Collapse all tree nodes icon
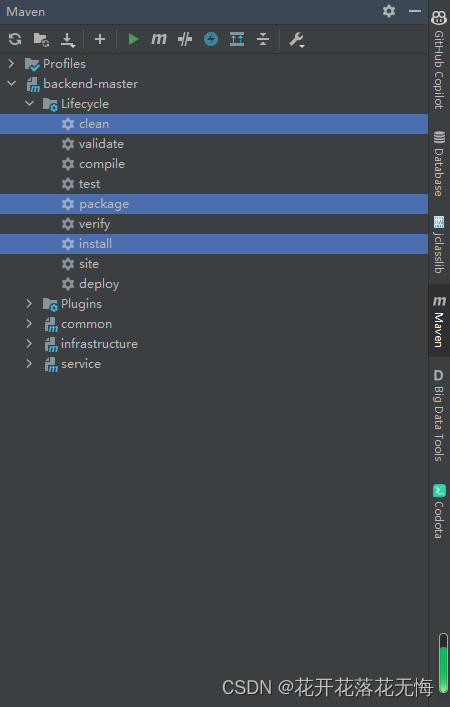Screen dimensions: 450x707 coord(263,39)
